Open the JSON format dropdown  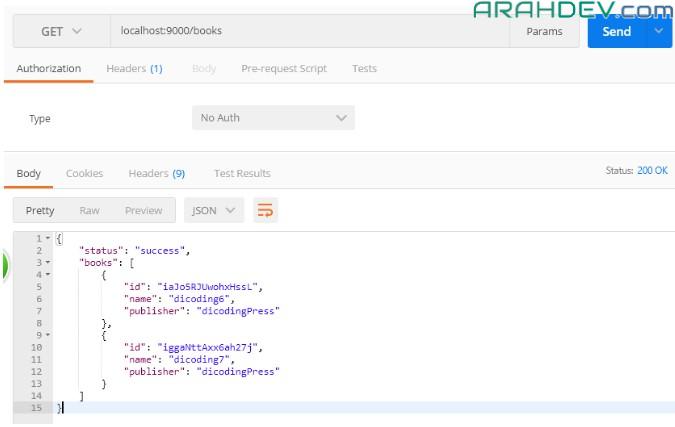214,210
